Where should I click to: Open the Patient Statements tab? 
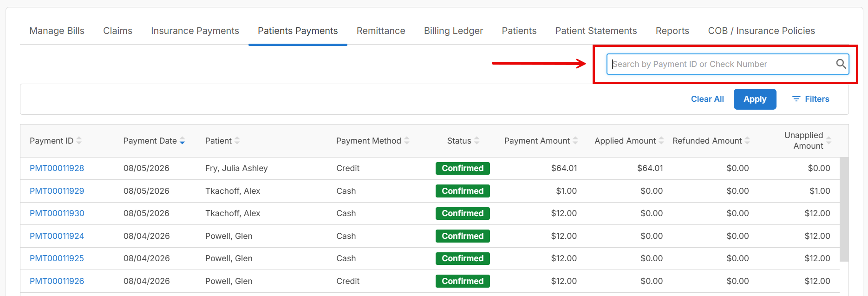596,31
